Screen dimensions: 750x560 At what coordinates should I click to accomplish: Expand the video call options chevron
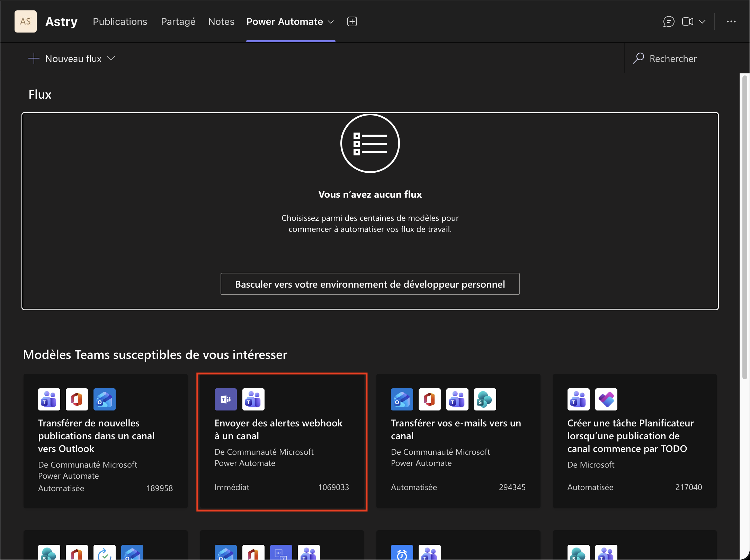pos(703,21)
